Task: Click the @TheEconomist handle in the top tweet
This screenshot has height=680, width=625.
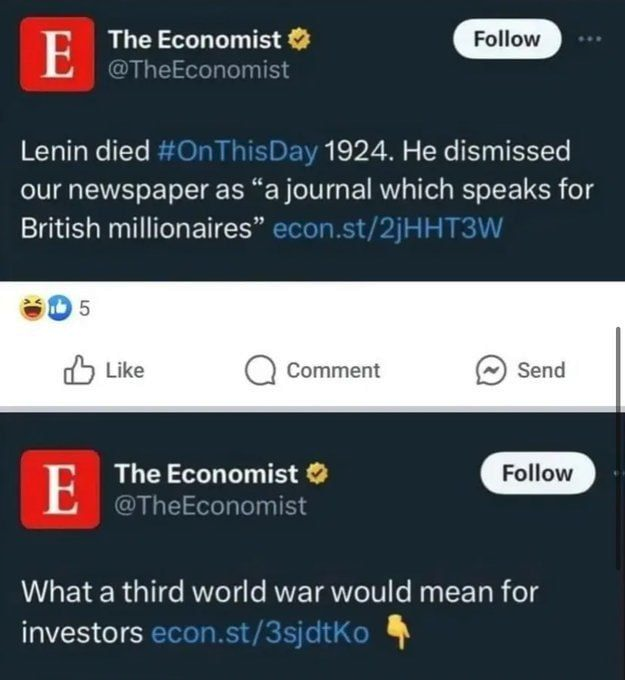Action: click(198, 70)
